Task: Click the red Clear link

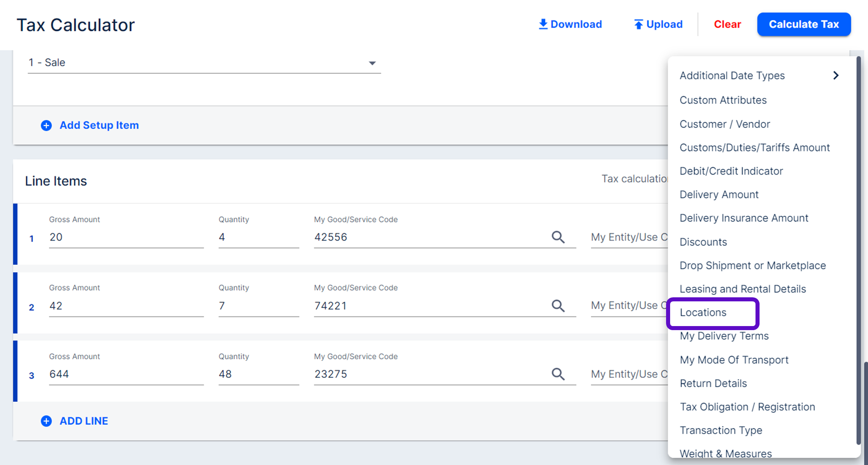Action: 727,24
